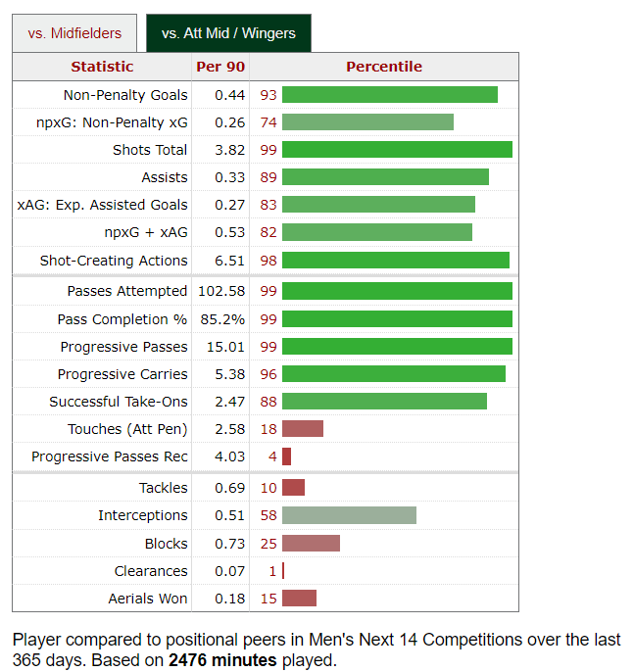634x672 pixels.
Task: Click the red Tackles percentile bar
Action: pyautogui.click(x=293, y=488)
